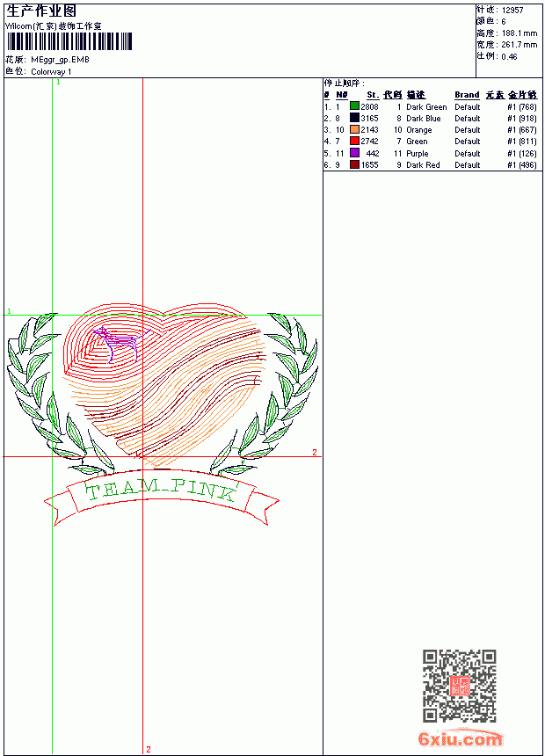The image size is (545, 756).
Task: Select the Purple thread swatch
Action: (x=354, y=153)
